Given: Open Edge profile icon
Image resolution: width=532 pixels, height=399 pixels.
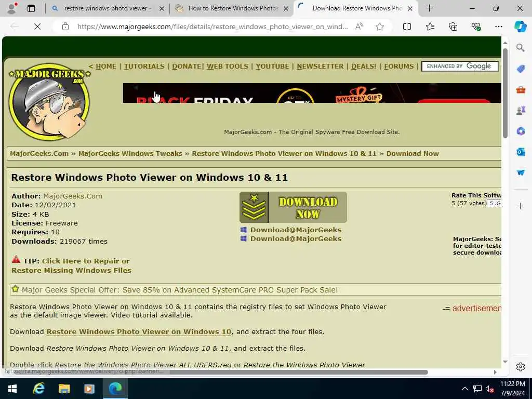Looking at the screenshot, I should coord(12,8).
